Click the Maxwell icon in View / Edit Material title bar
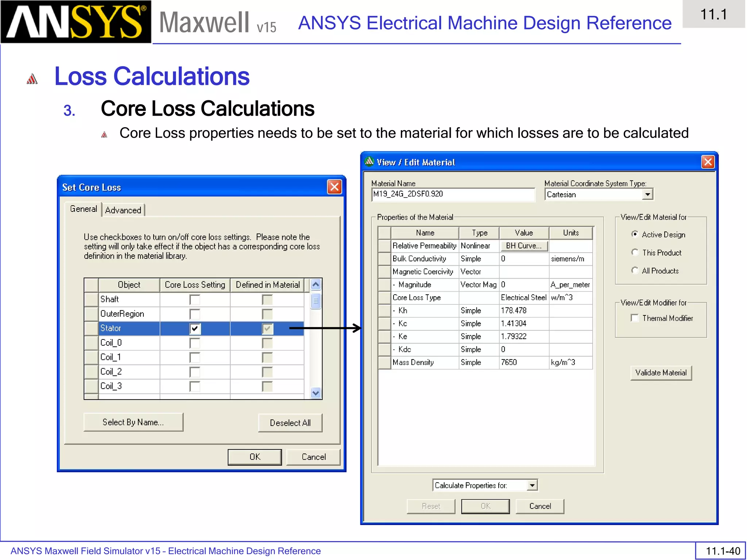The image size is (747, 560). [369, 162]
